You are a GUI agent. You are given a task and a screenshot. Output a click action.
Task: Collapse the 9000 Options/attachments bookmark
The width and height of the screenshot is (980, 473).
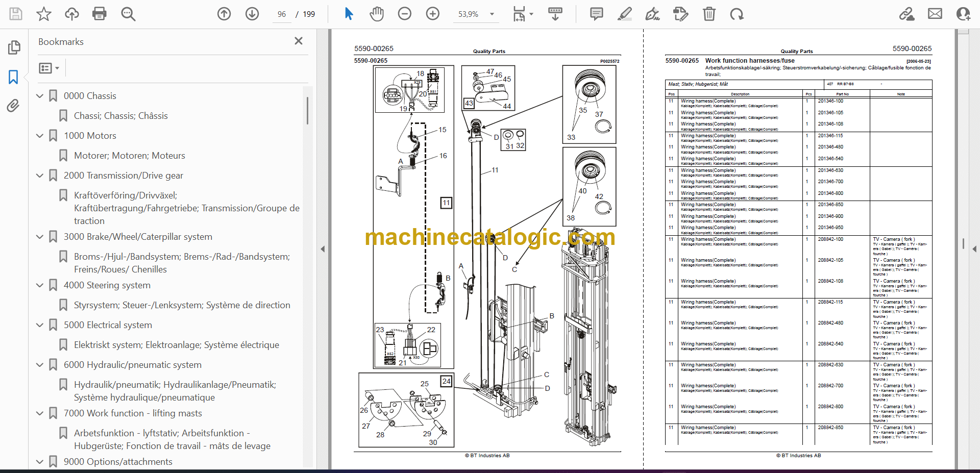pyautogui.click(x=40, y=461)
